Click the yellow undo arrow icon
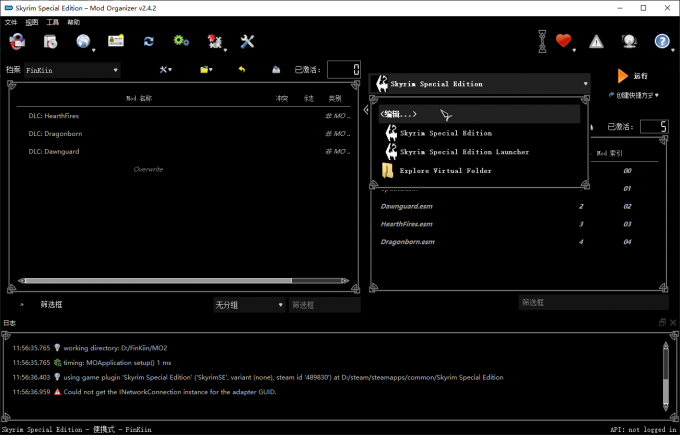This screenshot has width=680, height=435. (x=242, y=69)
